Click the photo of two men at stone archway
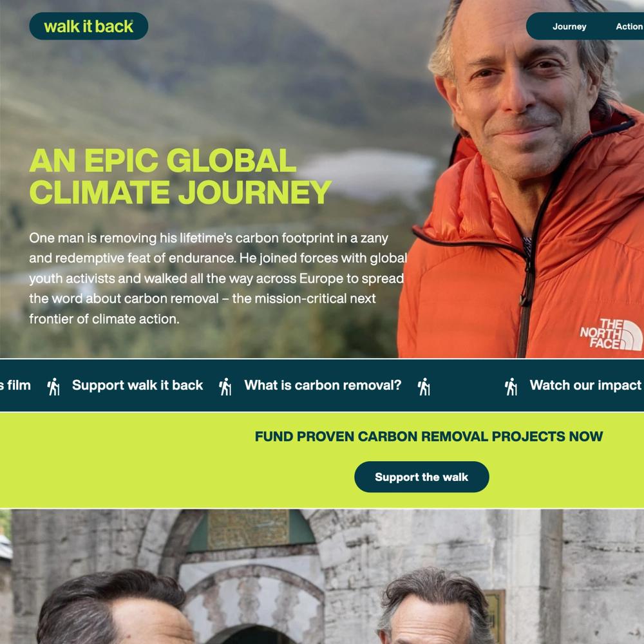Viewport: 644px width, 644px height. [x=322, y=576]
